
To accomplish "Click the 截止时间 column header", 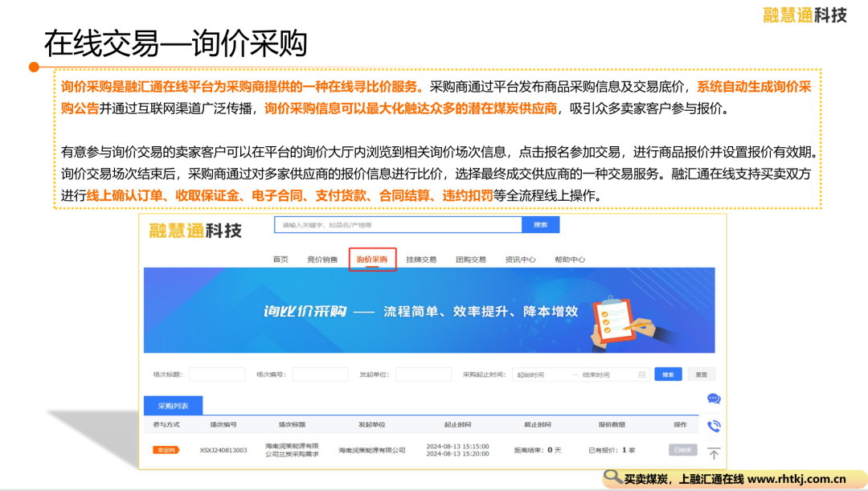I will (x=538, y=424).
